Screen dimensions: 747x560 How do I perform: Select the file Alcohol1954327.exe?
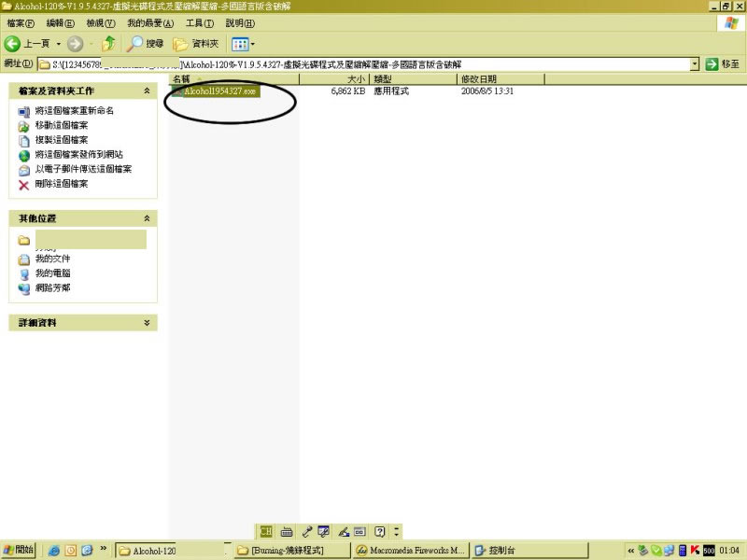pos(219,91)
